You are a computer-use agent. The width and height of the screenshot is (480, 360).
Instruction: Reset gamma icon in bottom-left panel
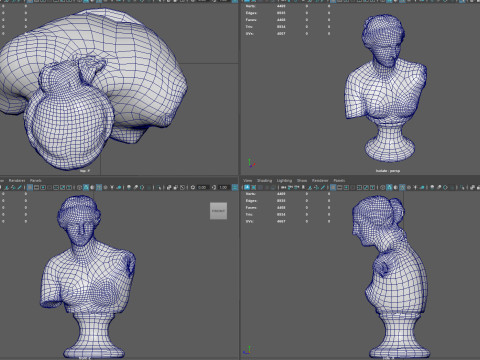tap(214, 187)
